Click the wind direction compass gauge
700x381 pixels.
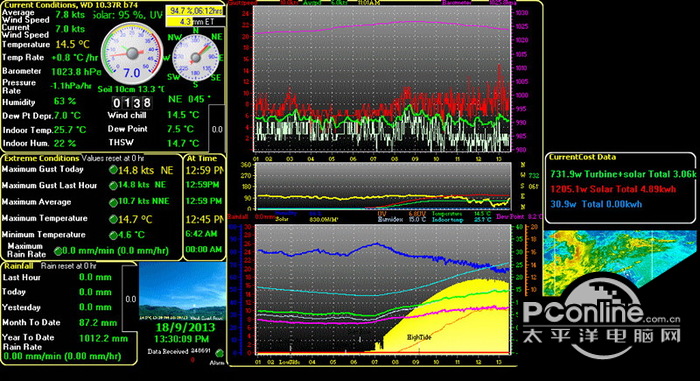point(195,58)
